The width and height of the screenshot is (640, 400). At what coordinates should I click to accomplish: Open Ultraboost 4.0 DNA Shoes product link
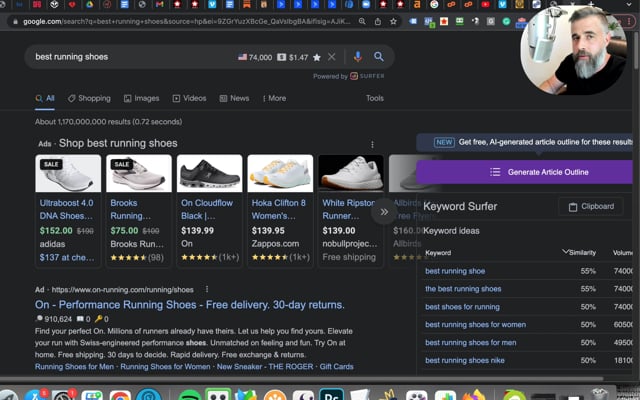[67, 209]
